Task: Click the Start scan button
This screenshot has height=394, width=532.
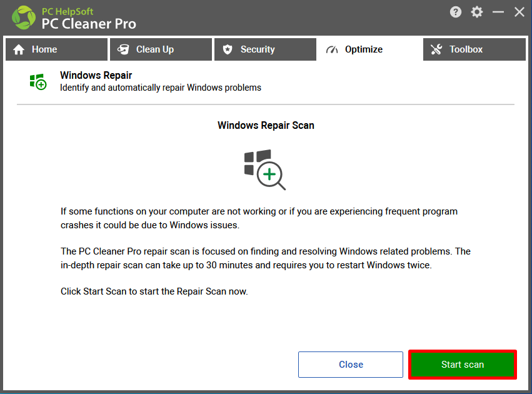Action: click(463, 365)
